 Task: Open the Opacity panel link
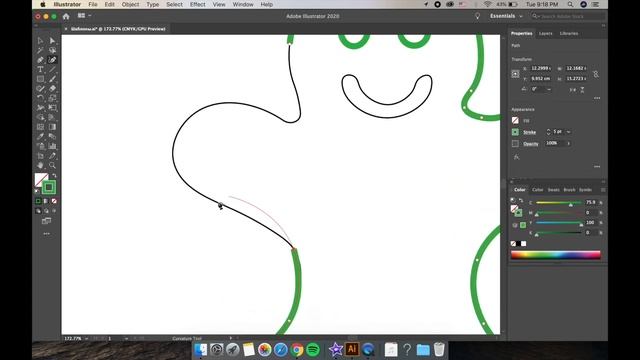pos(531,144)
